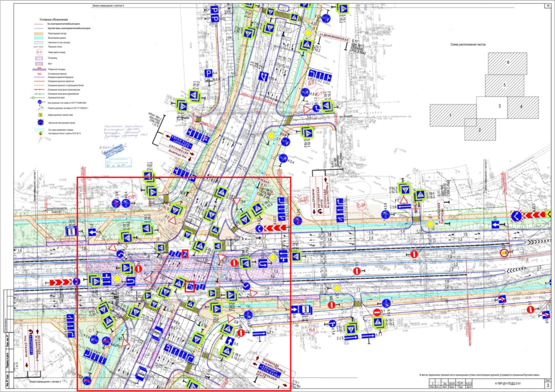This screenshot has height=392, width=555.
Task: Select the C-34 red circle marker
Action: point(362,205)
